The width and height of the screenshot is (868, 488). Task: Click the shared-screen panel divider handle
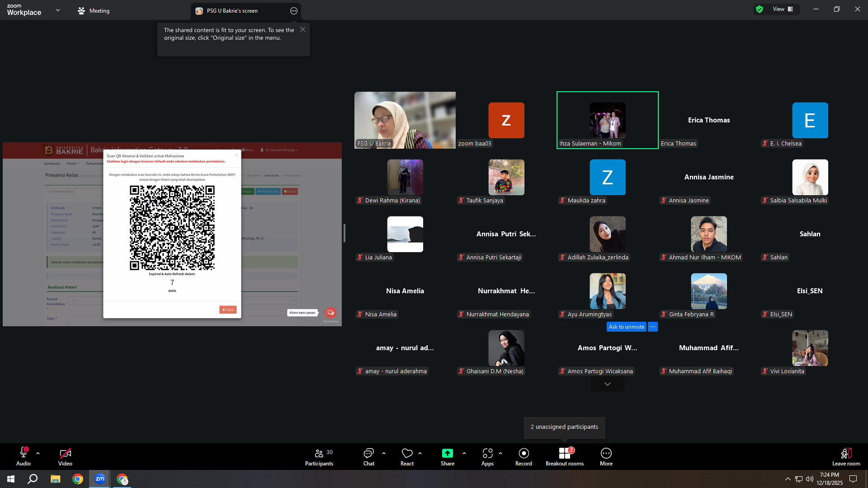[344, 233]
